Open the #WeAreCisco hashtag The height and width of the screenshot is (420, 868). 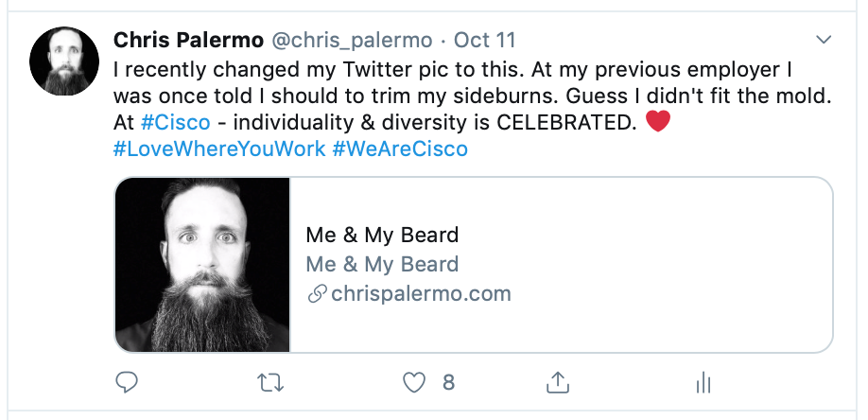pos(400,149)
